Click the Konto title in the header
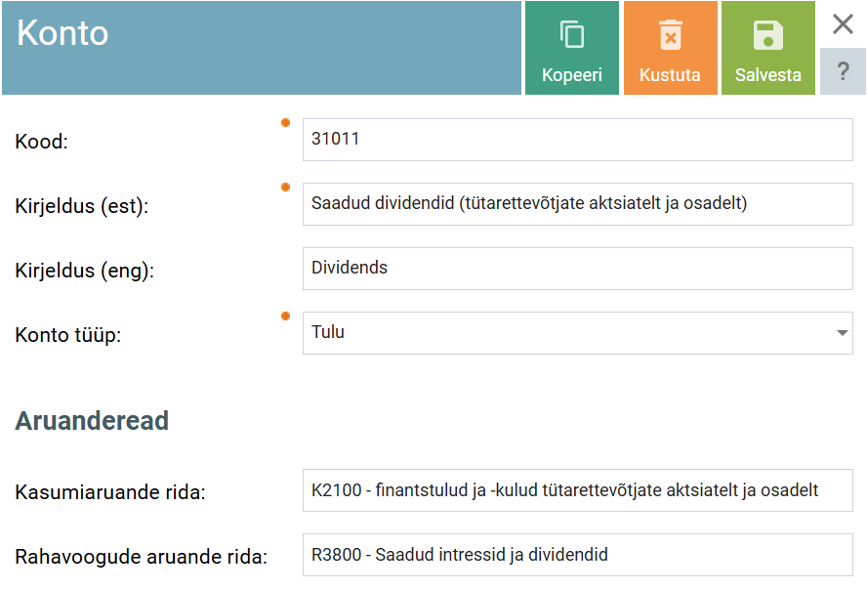The width and height of the screenshot is (868, 590). tap(62, 34)
